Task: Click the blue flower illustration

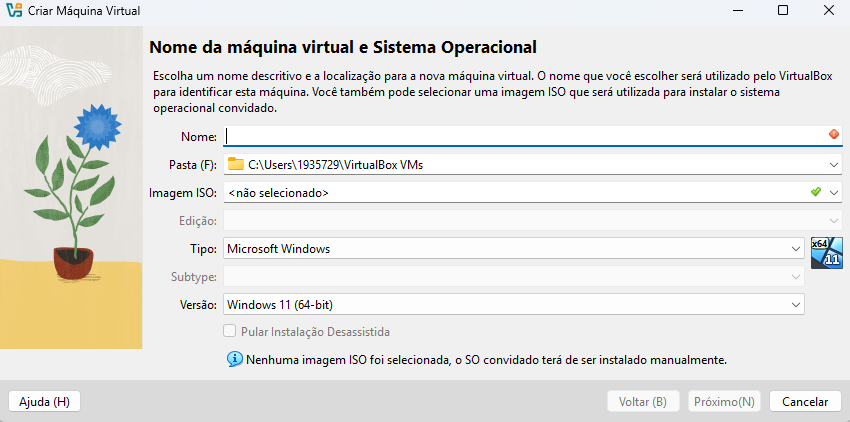Action: pyautogui.click(x=98, y=127)
